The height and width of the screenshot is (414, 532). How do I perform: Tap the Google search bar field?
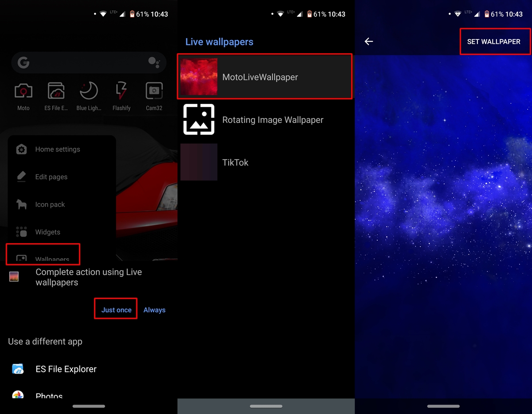tap(89, 63)
